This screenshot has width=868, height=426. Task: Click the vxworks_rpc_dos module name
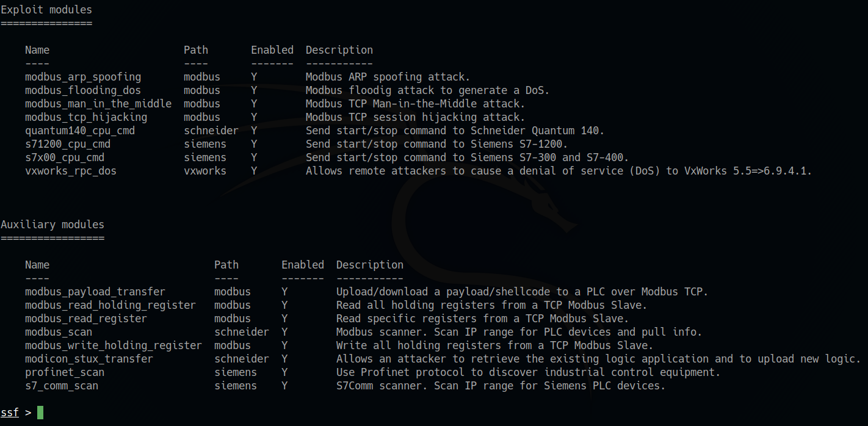coord(70,171)
